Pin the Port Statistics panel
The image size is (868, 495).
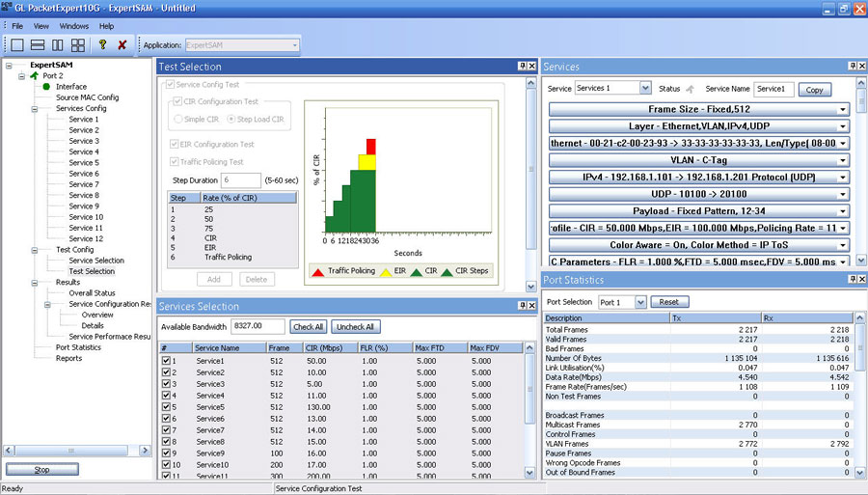tap(853, 279)
